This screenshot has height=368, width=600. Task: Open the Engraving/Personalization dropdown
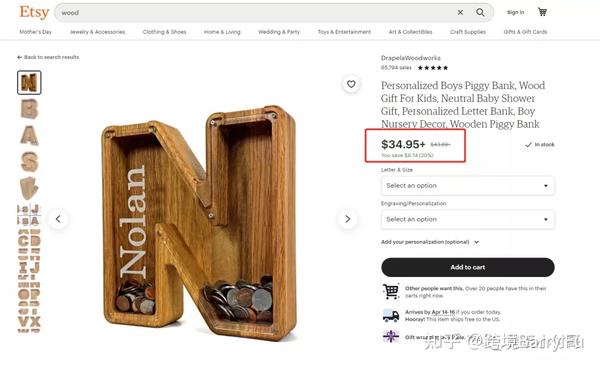(x=468, y=219)
